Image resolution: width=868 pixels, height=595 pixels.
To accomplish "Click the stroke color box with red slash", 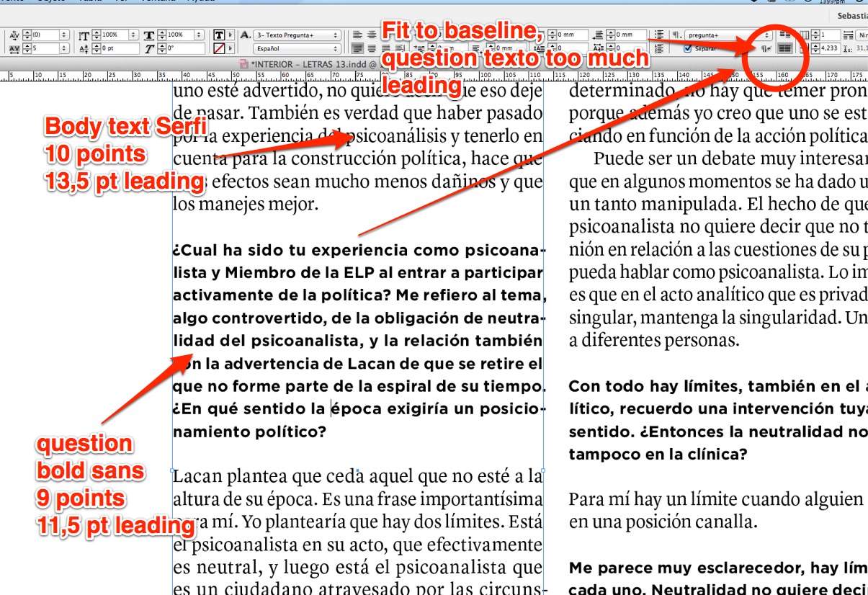I will click(219, 48).
